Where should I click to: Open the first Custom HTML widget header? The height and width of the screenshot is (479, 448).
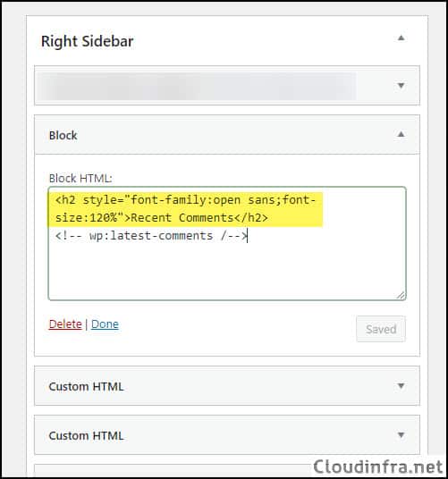point(227,386)
